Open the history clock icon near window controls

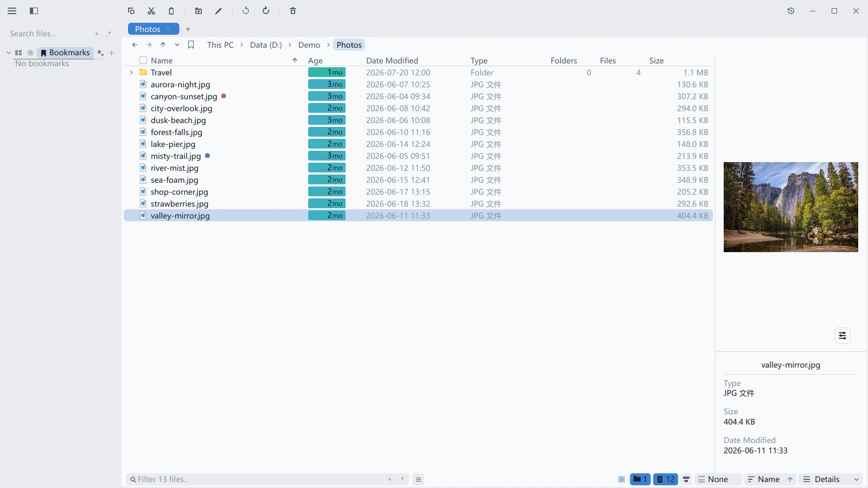[x=791, y=11]
